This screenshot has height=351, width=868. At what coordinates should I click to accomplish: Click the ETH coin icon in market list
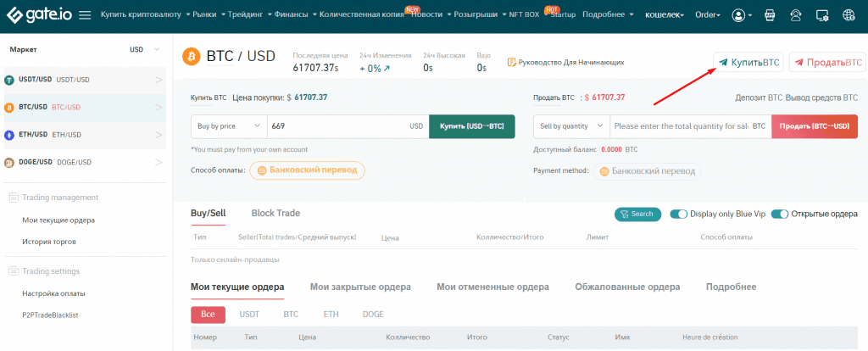pos(8,135)
